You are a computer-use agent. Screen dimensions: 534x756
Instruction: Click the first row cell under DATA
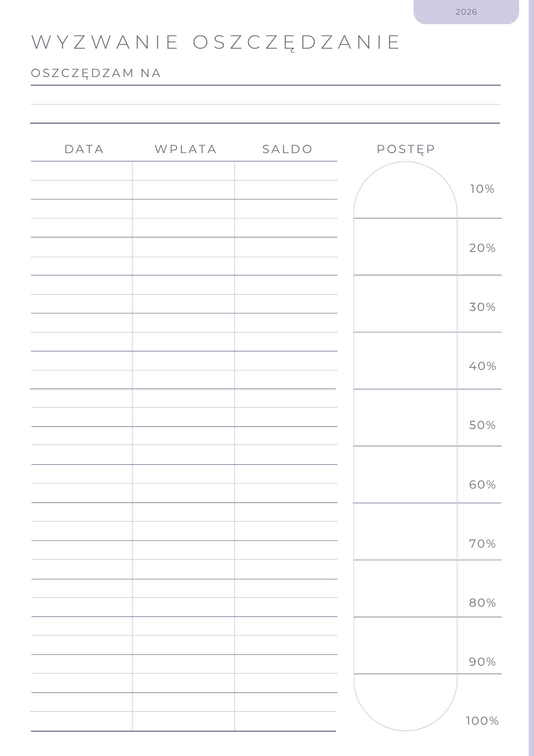pos(82,171)
